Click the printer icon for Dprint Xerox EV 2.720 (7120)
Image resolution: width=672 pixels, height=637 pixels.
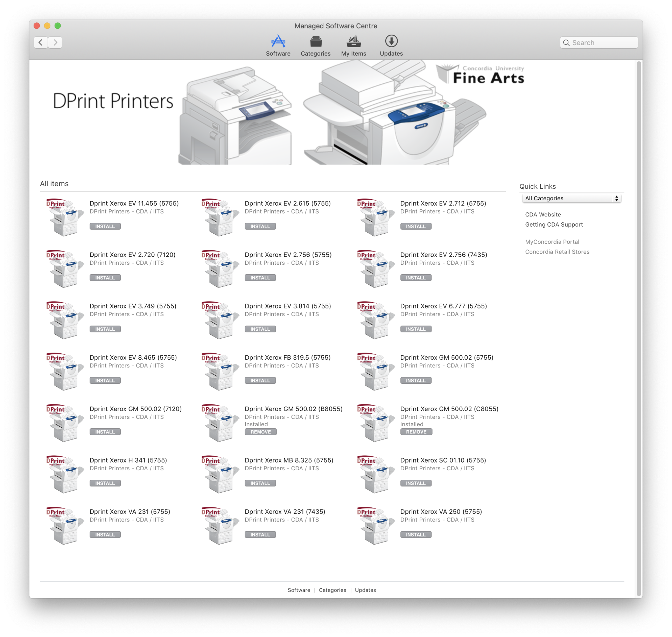pyautogui.click(x=65, y=269)
